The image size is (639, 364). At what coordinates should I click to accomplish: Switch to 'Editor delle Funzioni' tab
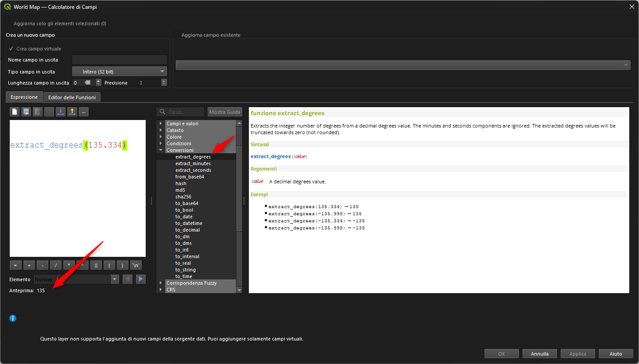(x=72, y=97)
